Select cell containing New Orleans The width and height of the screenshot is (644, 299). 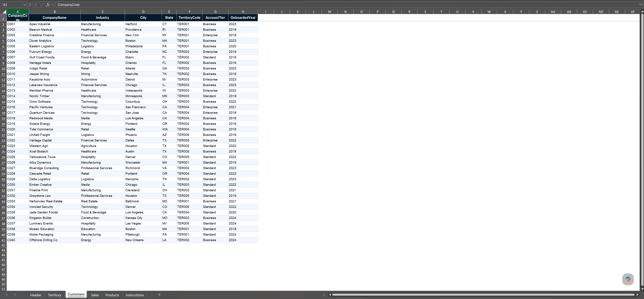point(143,240)
